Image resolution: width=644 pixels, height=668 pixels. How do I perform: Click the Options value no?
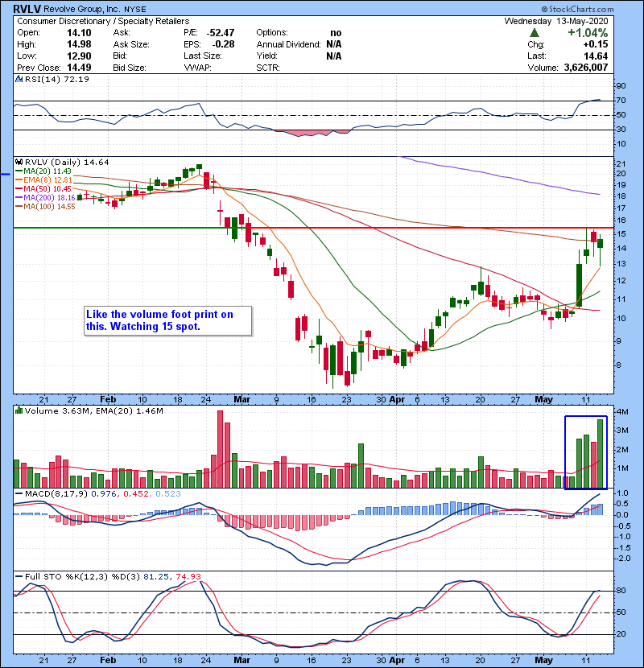tap(336, 33)
